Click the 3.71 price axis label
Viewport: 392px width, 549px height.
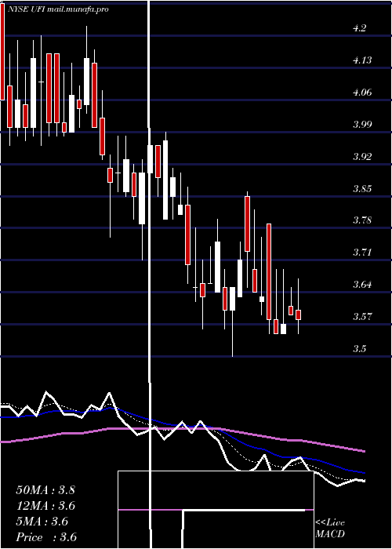click(x=362, y=253)
